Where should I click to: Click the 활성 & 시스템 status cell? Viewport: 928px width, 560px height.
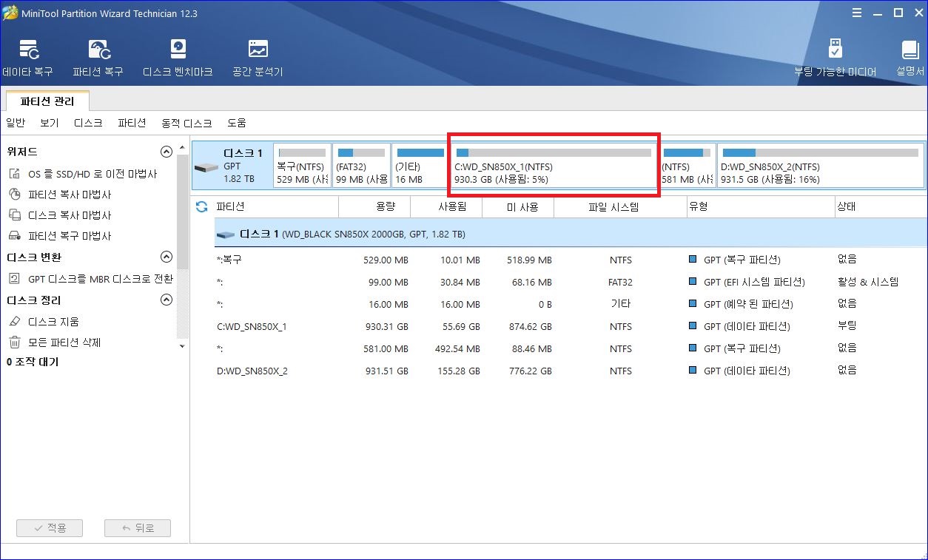pyautogui.click(x=867, y=282)
